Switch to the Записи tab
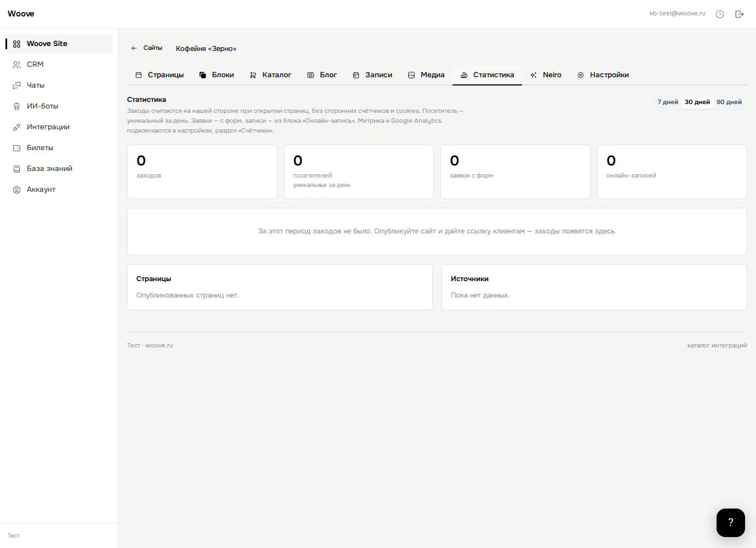 [x=373, y=75]
